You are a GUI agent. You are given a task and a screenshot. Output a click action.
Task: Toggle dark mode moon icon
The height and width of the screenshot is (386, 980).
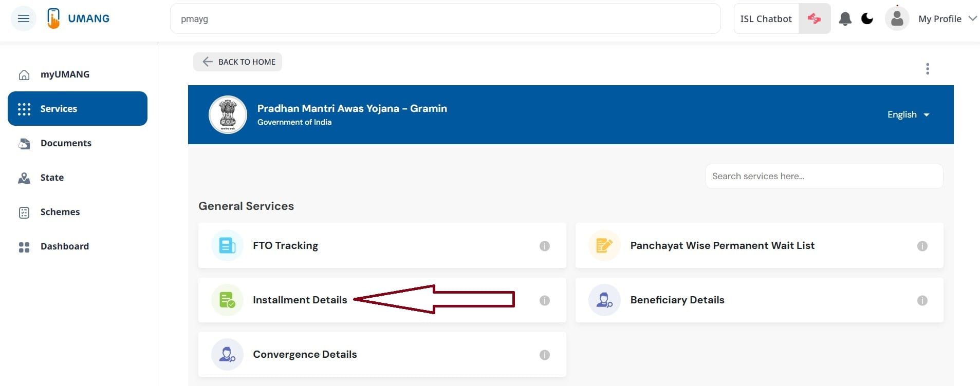coord(867,19)
